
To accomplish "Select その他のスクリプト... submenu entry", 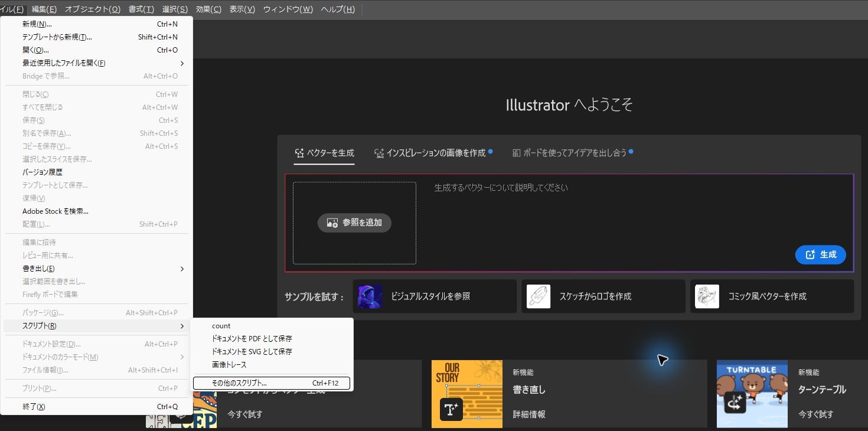I will [272, 383].
